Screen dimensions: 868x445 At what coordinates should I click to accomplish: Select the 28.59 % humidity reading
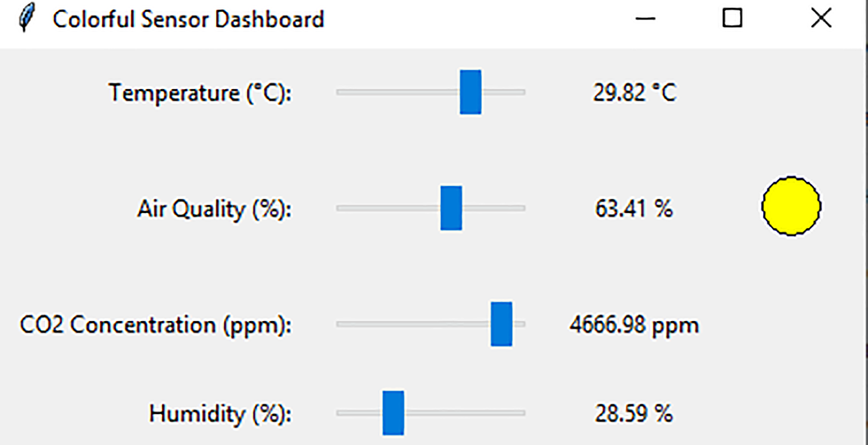tap(633, 413)
